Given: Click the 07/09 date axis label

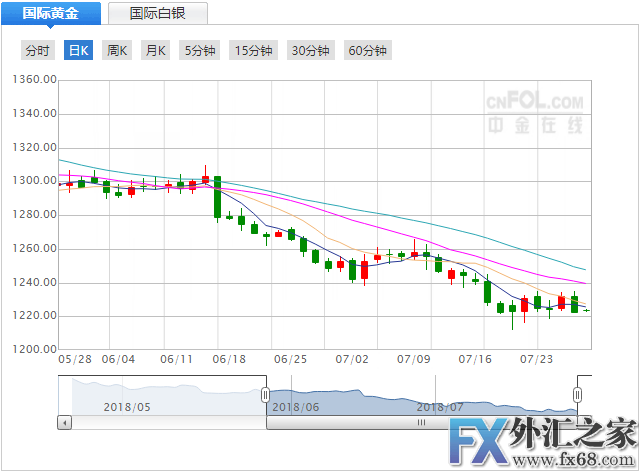Looking at the screenshot, I should point(414,359).
